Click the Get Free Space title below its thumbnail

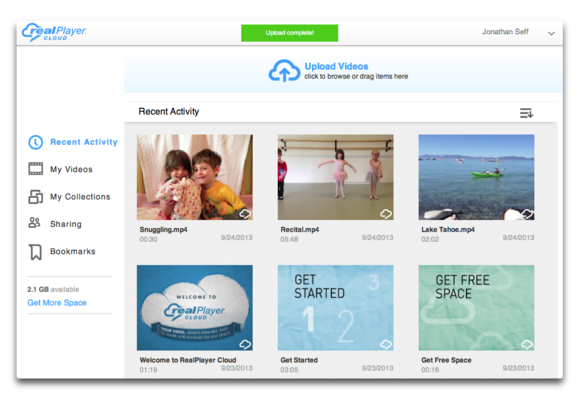446,360
